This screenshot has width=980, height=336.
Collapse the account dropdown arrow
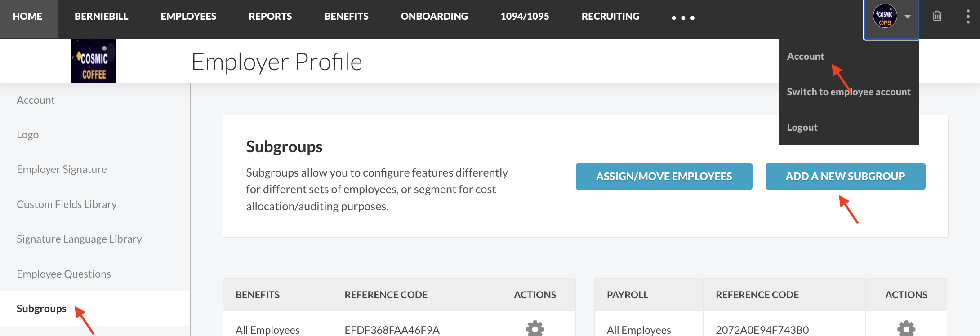click(908, 17)
